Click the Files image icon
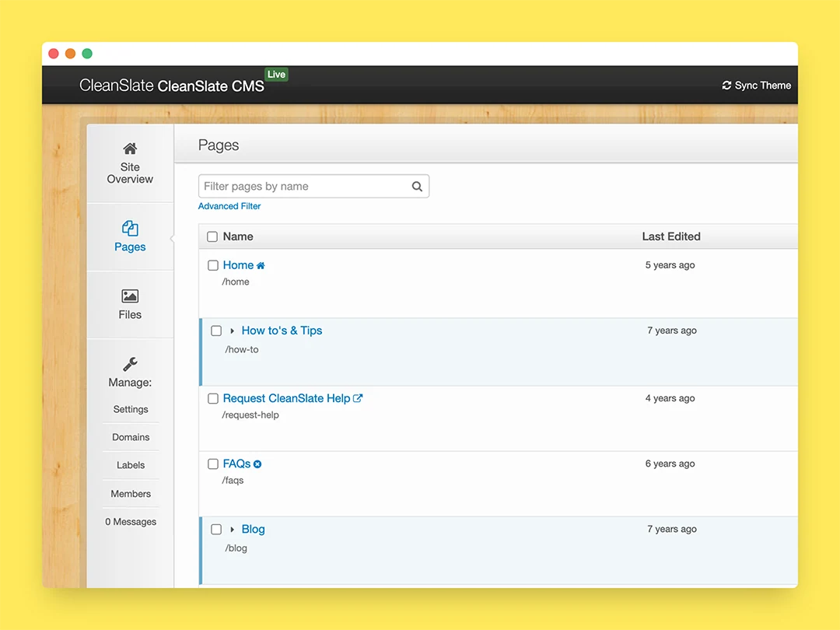Screen dimensions: 840x630 [x=130, y=296]
